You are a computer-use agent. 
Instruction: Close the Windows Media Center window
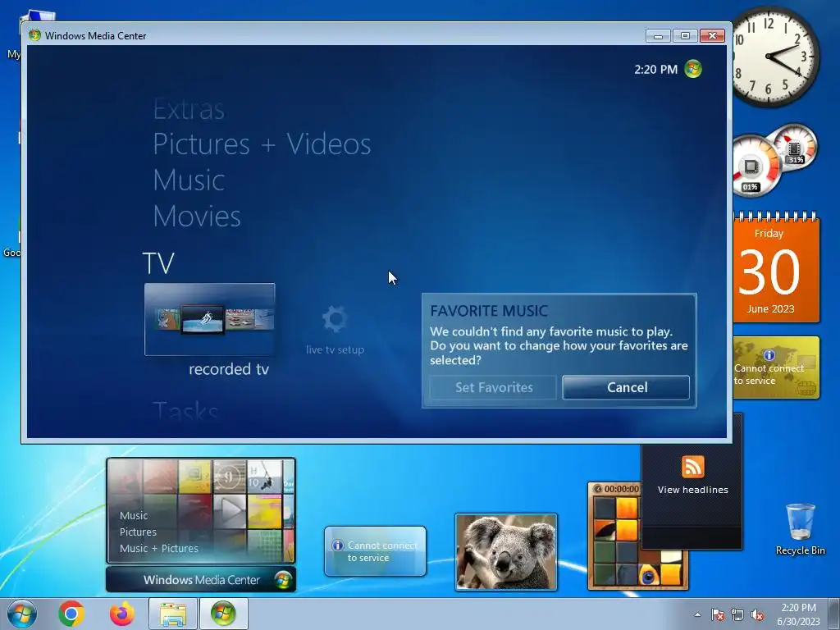[712, 36]
